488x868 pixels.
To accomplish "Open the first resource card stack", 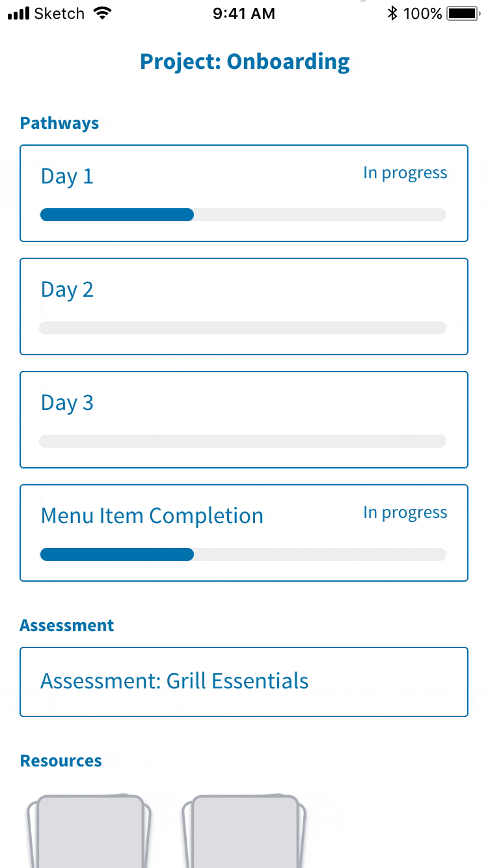I will coord(88,831).
